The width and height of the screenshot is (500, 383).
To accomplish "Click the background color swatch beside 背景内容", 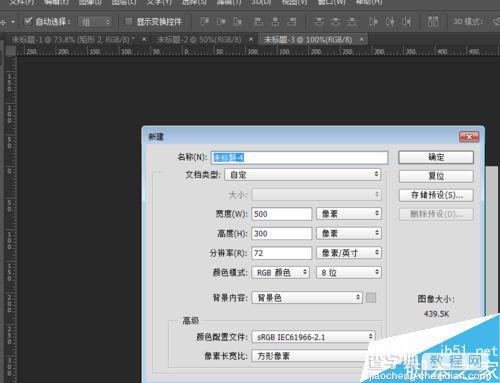I will coord(371,298).
